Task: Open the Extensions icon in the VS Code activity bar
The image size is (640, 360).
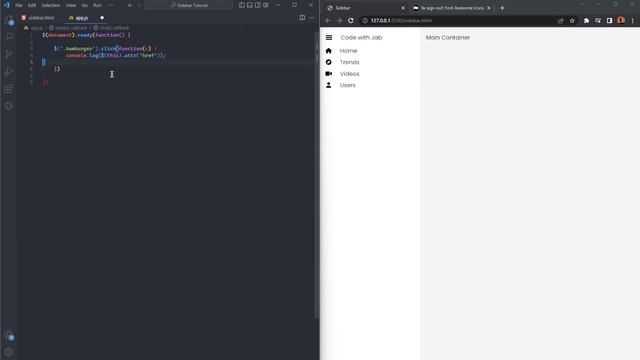Action: pos(9,89)
